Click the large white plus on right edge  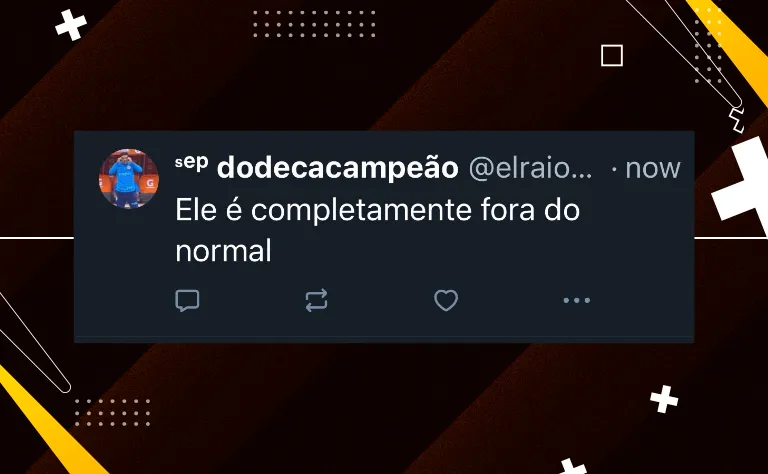(x=742, y=185)
